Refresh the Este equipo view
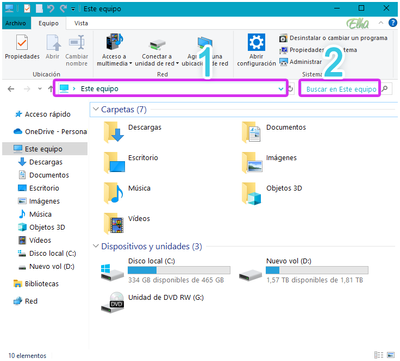 291,89
